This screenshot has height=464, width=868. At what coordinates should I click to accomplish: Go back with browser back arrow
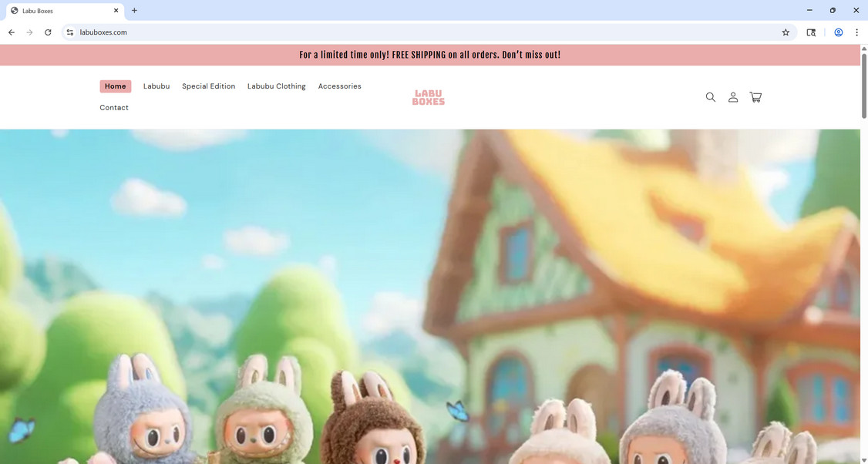point(11,32)
